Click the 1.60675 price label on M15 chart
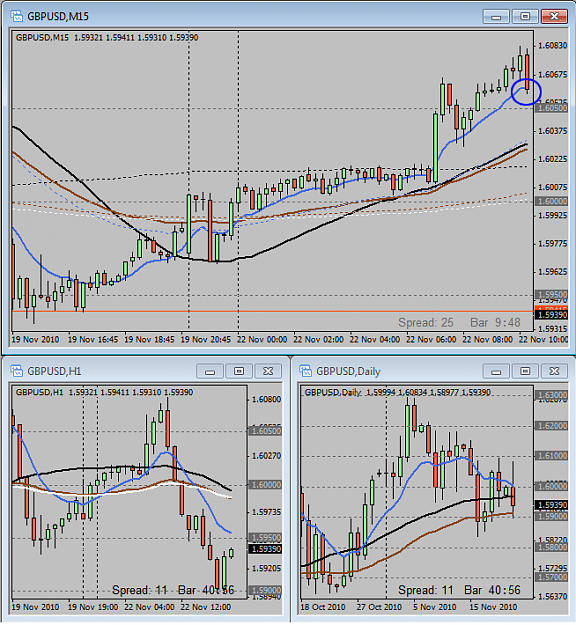Image resolution: width=576 pixels, height=625 pixels. pyautogui.click(x=552, y=75)
